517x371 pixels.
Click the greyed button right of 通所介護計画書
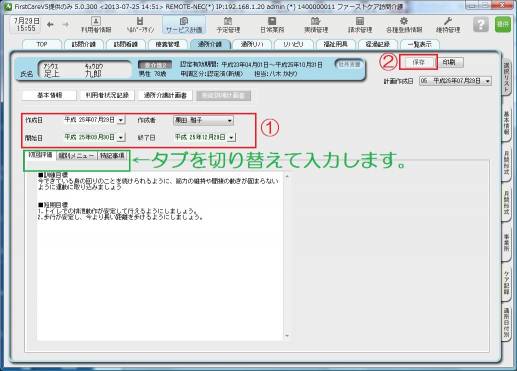224,95
